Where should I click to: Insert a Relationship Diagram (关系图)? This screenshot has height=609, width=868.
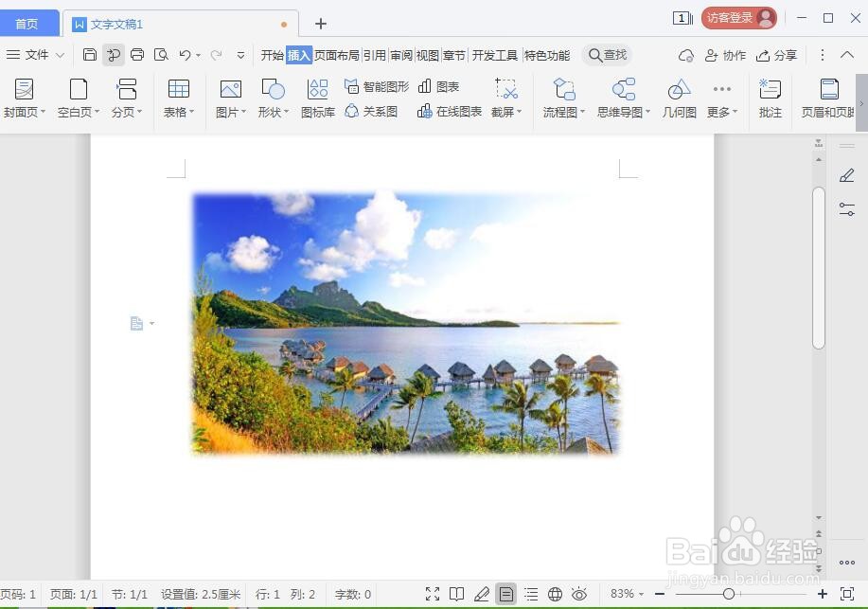[371, 112]
